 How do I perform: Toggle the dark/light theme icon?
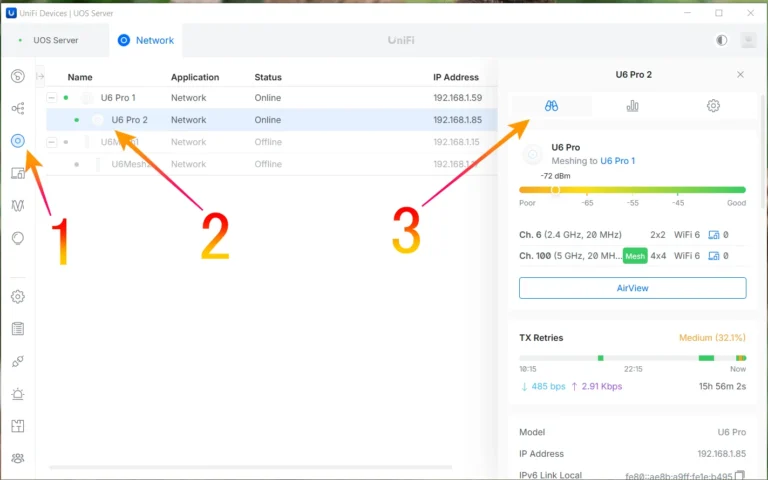click(721, 40)
